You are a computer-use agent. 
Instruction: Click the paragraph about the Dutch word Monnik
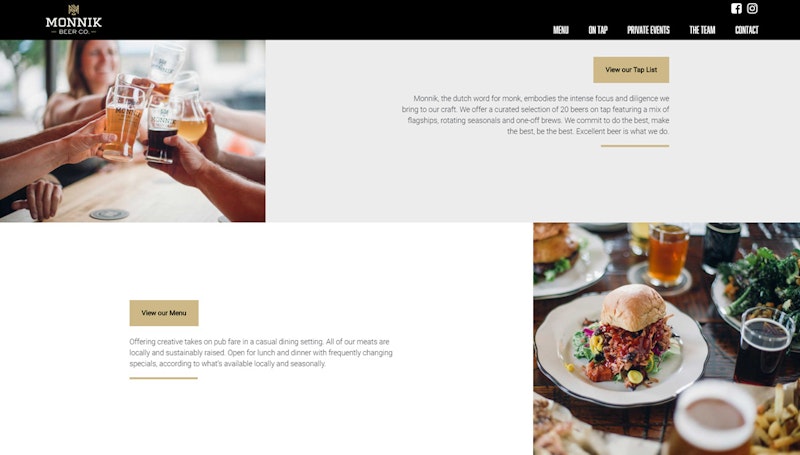click(535, 115)
